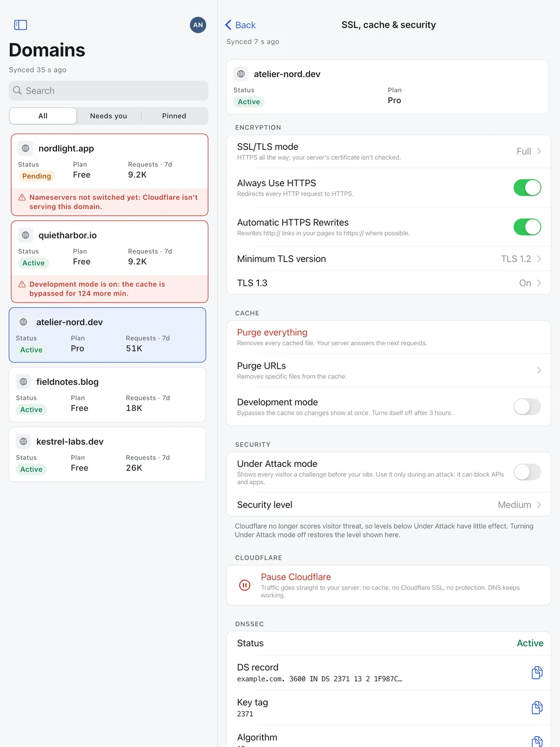Open the fieldnotes.blog domain card
Screen dimensions: 560x747
[x=107, y=395]
